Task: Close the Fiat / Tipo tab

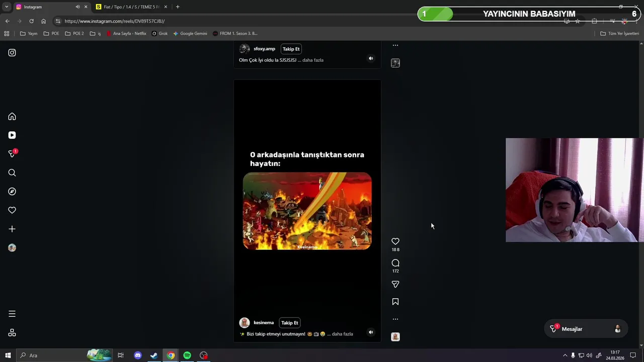Action: 166,7
